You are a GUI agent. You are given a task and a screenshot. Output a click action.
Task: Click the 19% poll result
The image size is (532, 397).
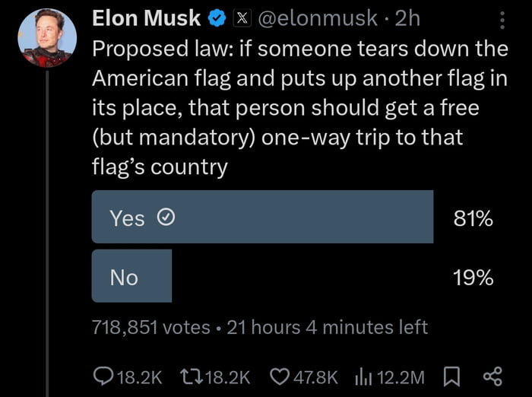point(473,277)
